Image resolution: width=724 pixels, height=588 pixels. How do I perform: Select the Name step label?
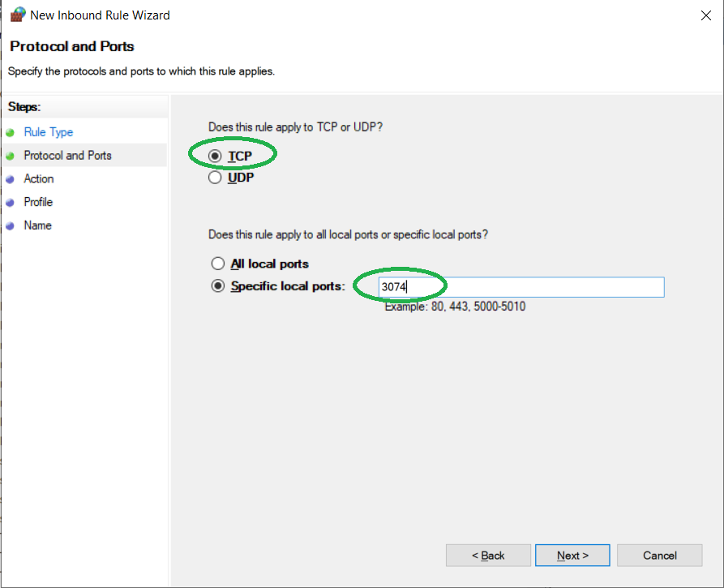point(37,225)
